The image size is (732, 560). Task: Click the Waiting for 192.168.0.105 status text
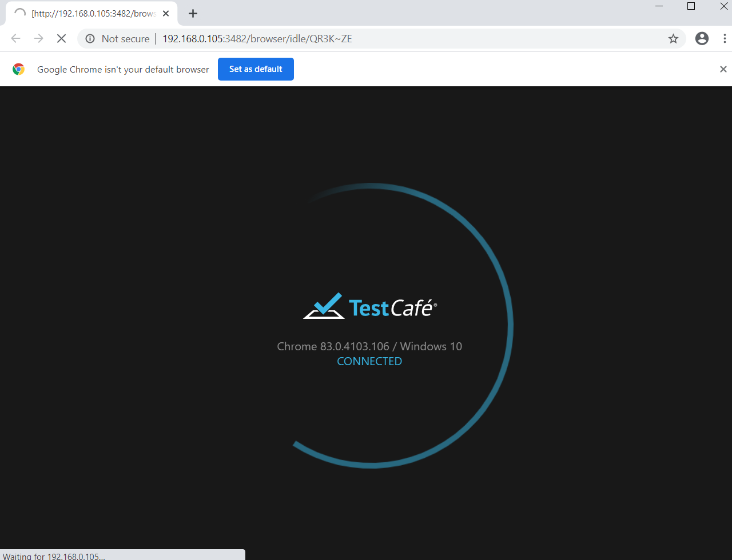pyautogui.click(x=54, y=556)
